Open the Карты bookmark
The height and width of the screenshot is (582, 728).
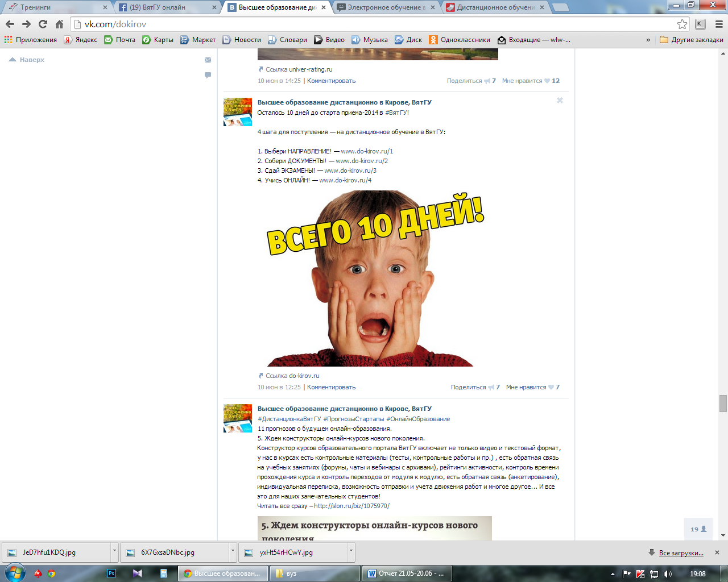158,40
